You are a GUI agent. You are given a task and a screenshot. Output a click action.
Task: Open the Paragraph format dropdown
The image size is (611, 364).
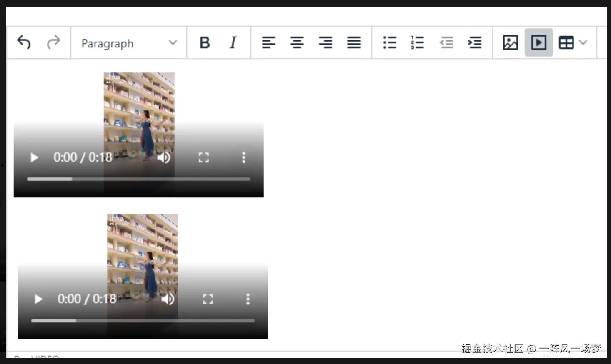click(129, 43)
